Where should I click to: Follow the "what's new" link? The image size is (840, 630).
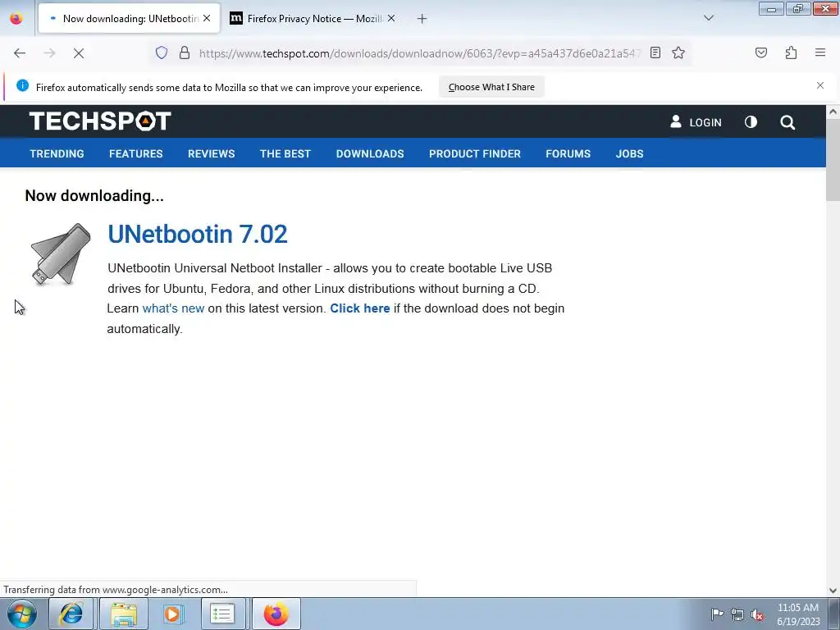coord(173,308)
